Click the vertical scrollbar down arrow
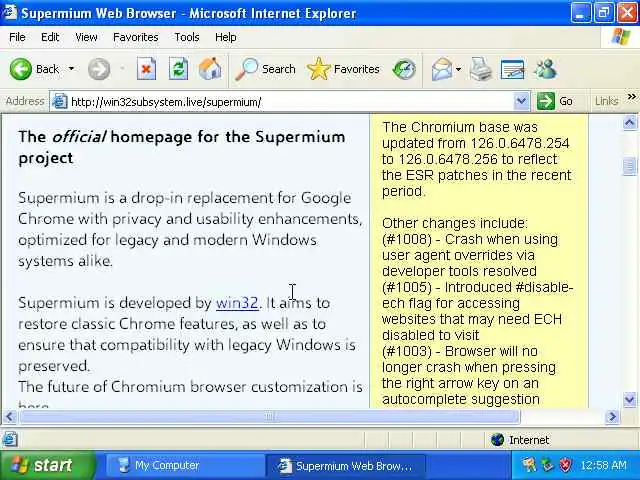Viewport: 640px width, 480px height. pyautogui.click(x=629, y=399)
